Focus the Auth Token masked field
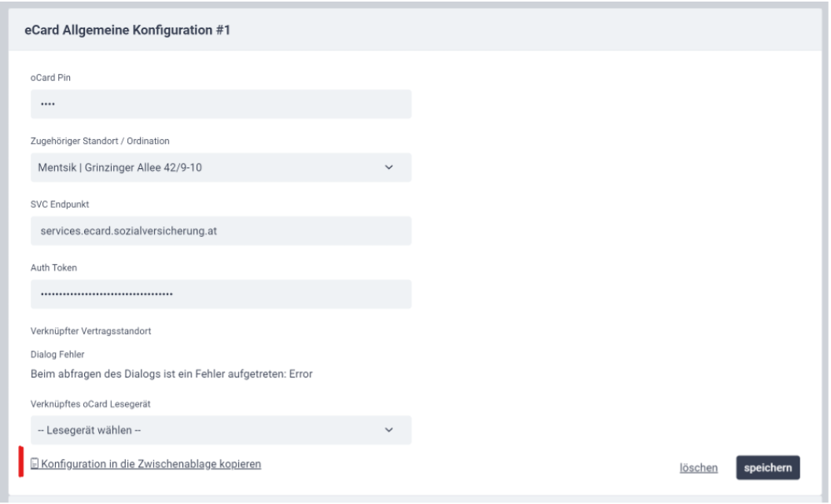The height and width of the screenshot is (504, 831). pos(221,294)
